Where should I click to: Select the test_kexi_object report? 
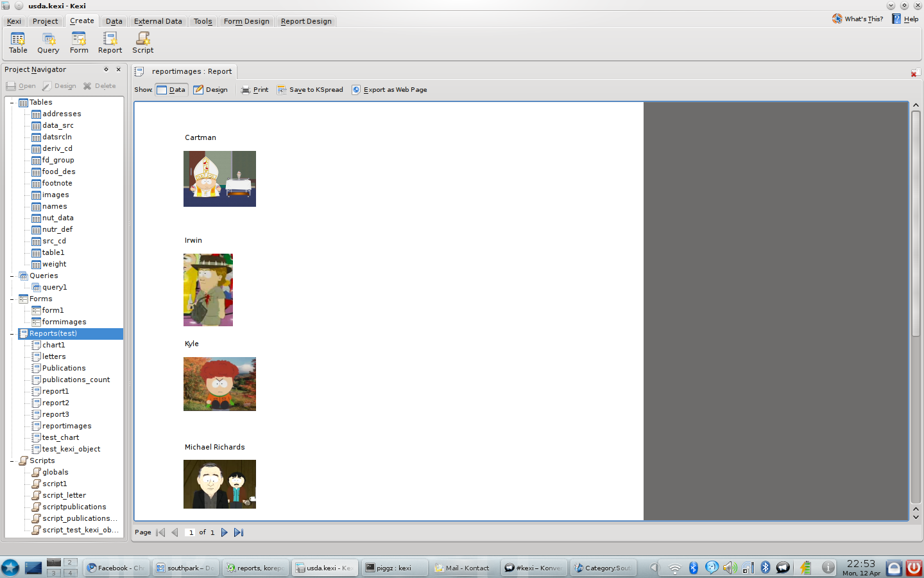coord(71,450)
